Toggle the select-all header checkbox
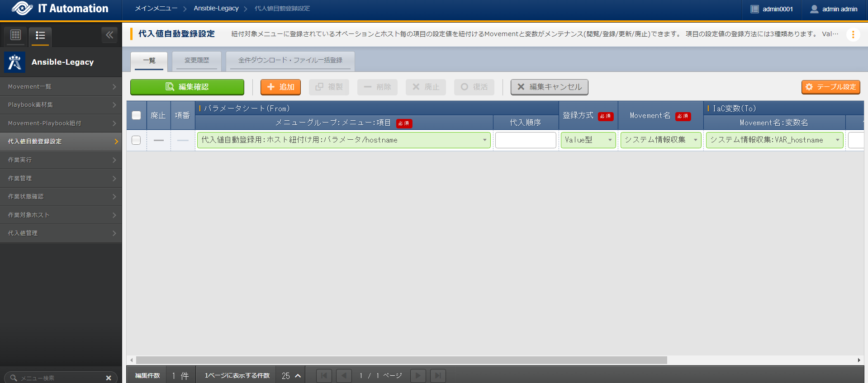Screen dimensions: 868x383 [136, 115]
